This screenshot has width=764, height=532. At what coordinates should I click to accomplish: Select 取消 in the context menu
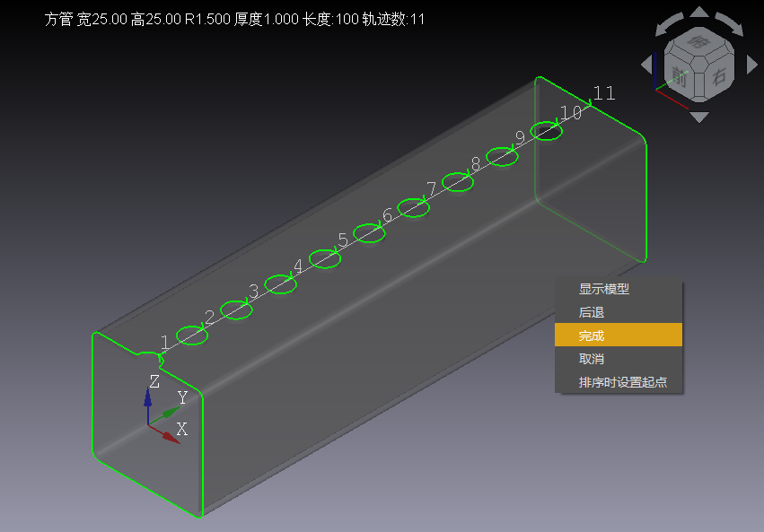pos(592,359)
